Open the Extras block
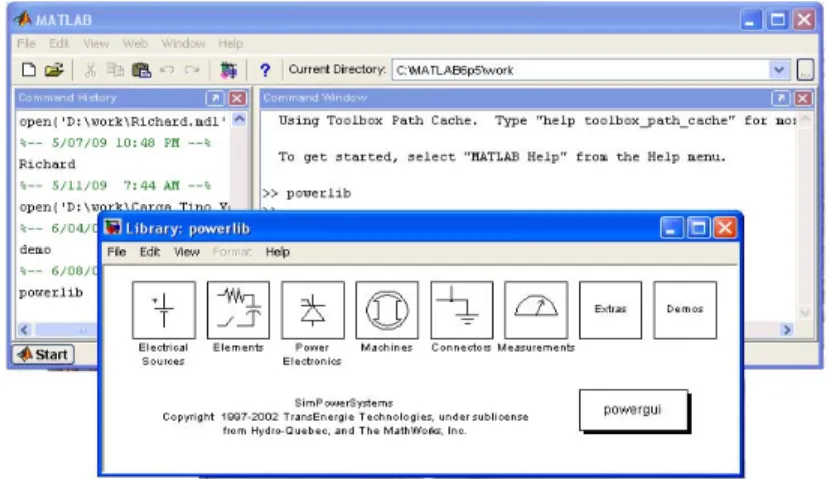This screenshot has width=828, height=479. click(610, 310)
